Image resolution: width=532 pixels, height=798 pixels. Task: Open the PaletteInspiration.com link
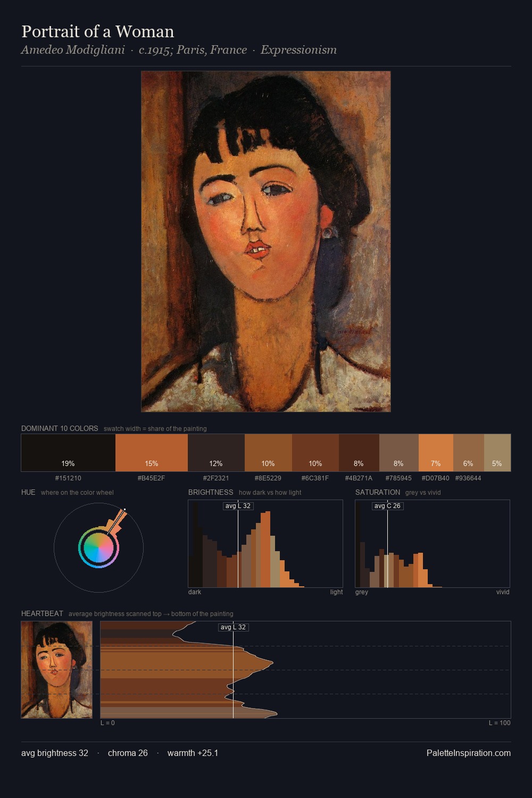[469, 753]
